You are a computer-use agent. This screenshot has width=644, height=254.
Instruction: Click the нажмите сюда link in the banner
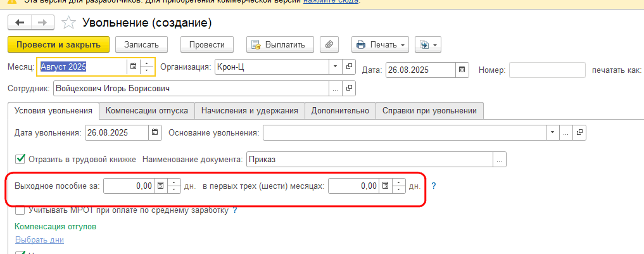(331, 2)
